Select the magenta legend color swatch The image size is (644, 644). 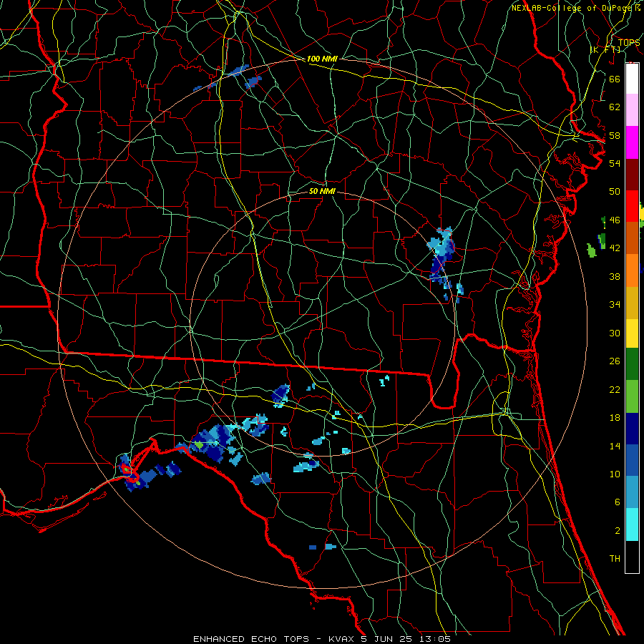click(632, 142)
